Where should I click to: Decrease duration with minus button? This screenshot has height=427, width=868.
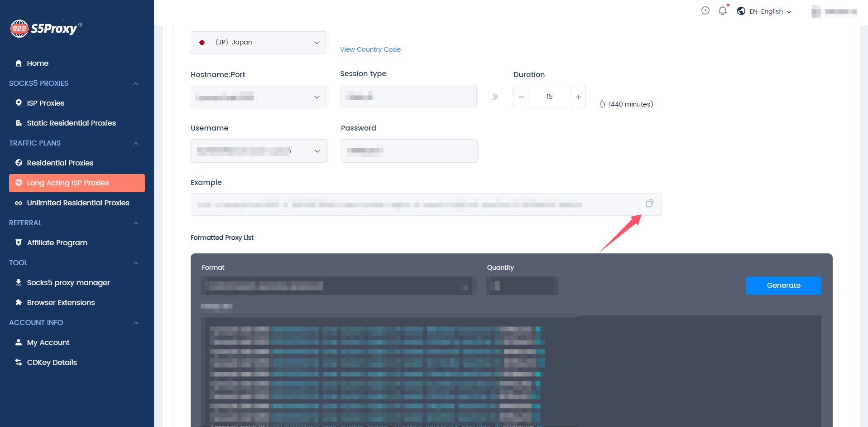[521, 97]
